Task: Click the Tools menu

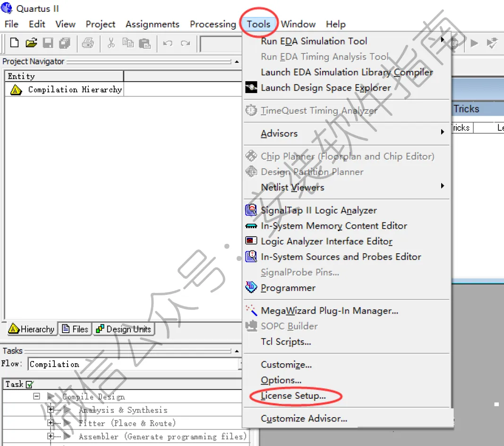Action: point(258,24)
